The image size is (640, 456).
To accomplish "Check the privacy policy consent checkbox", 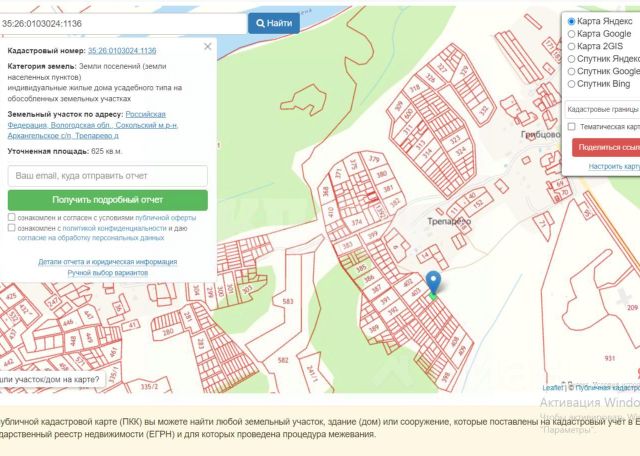I will click(x=11, y=228).
